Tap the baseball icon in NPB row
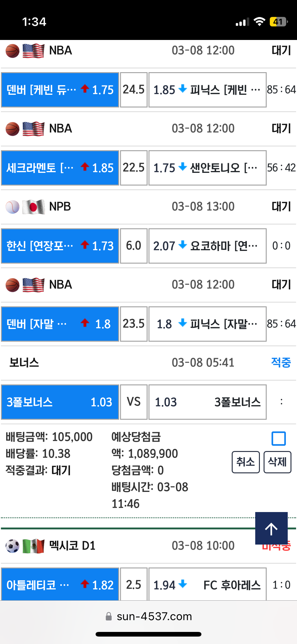This screenshot has height=644, width=297. (12, 207)
